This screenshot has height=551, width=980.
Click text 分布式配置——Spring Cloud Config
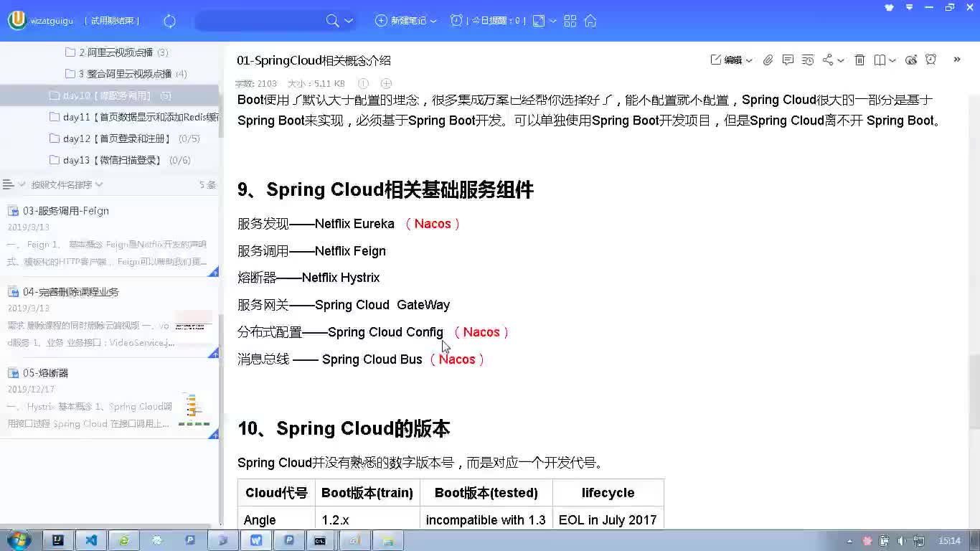[340, 332]
